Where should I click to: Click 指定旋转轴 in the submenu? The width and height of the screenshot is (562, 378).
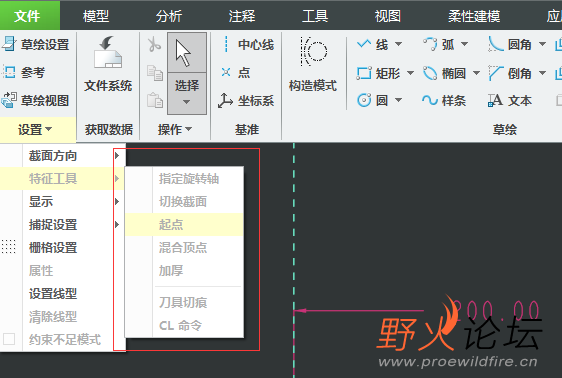184,178
